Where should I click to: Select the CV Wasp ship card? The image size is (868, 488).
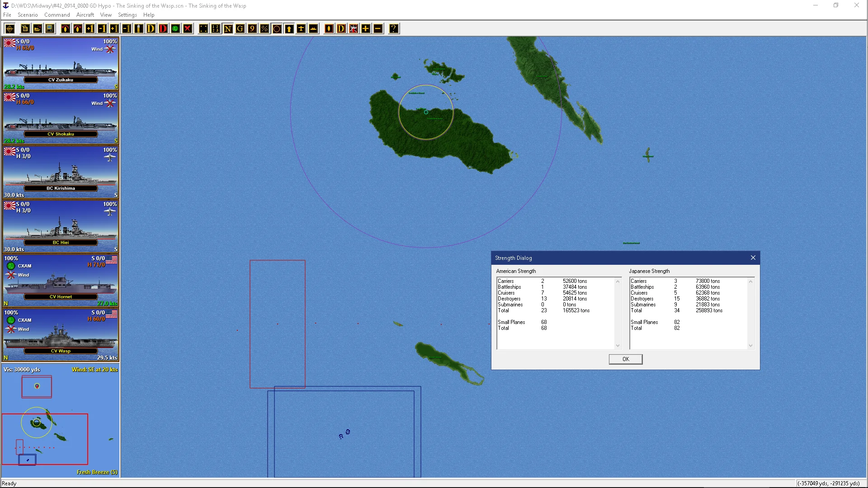61,334
